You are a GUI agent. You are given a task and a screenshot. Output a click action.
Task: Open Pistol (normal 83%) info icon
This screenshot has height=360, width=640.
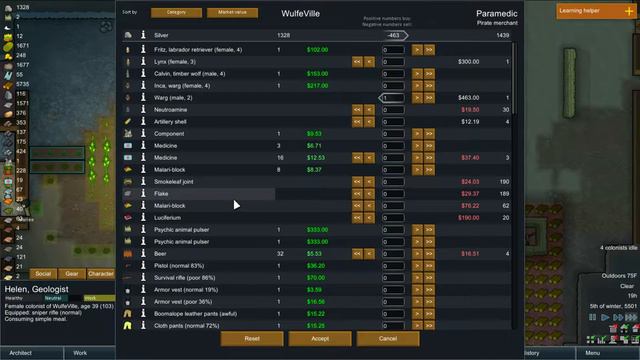pyautogui.click(x=143, y=266)
